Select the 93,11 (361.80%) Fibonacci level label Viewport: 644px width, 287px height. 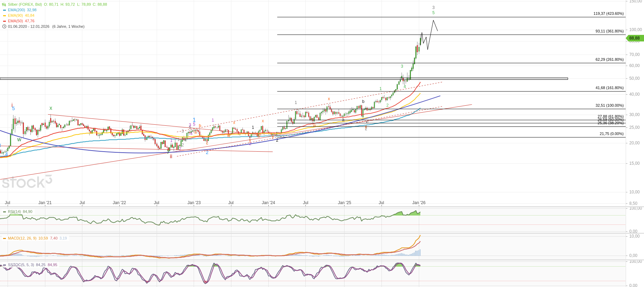coord(609,31)
